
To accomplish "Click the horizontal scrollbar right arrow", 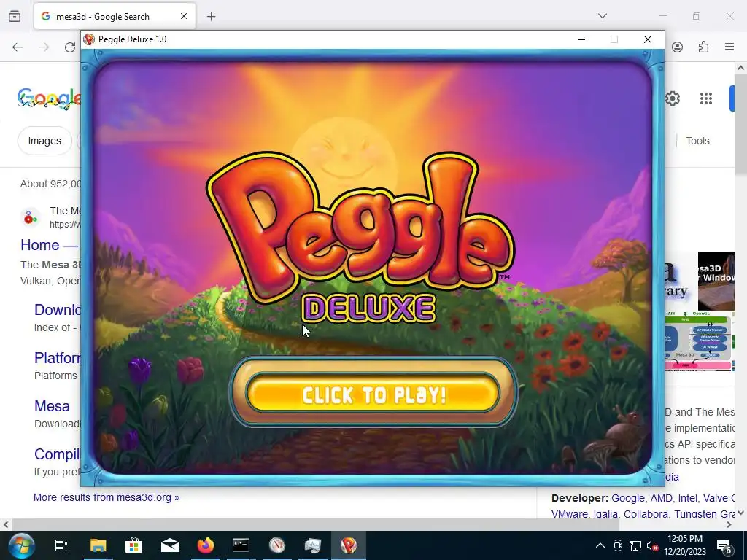I will (x=729, y=525).
